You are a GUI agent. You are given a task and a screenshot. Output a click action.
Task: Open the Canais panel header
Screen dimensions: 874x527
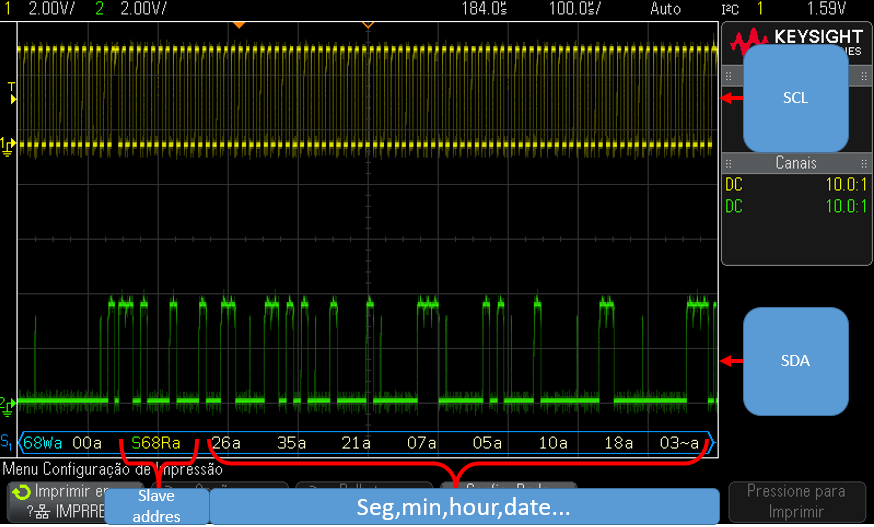point(796,163)
